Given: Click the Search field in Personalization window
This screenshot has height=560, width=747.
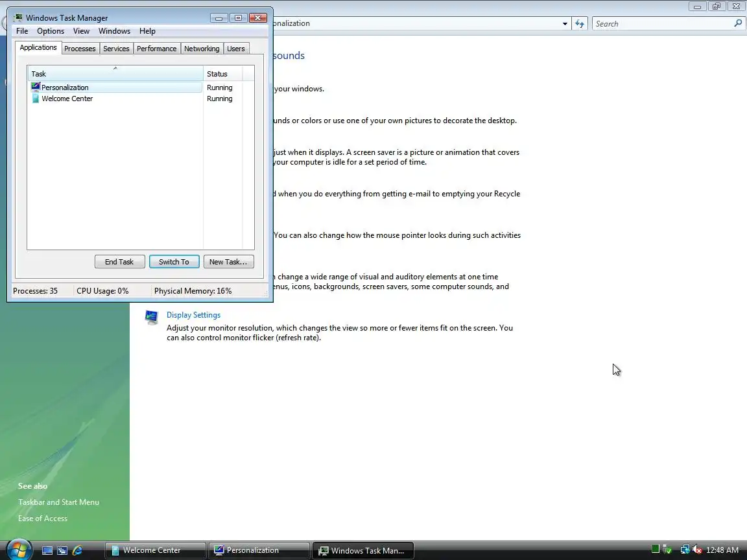Looking at the screenshot, I should (662, 23).
